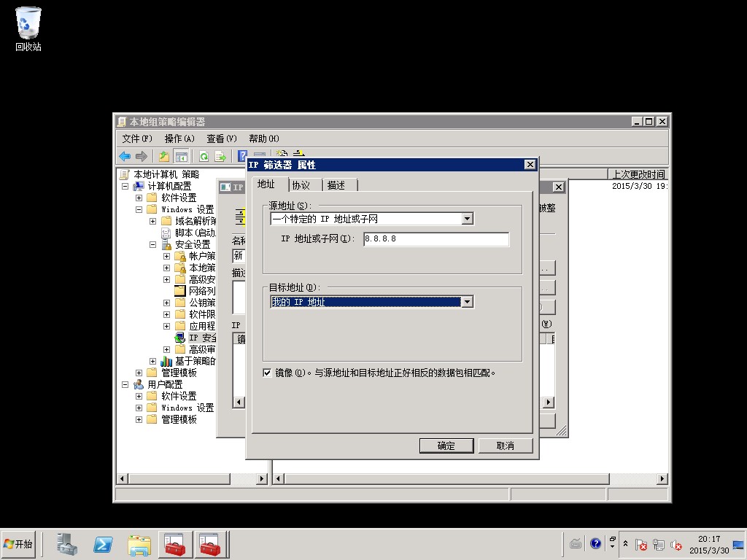Viewport: 747px width, 560px height.
Task: Click the first red toolbox taskbar button
Action: (x=175, y=544)
